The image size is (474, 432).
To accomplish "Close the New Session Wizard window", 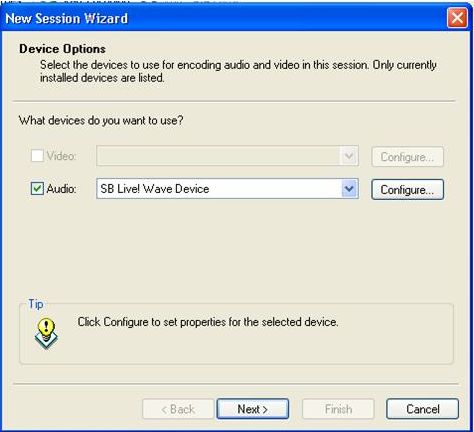I will (457, 18).
